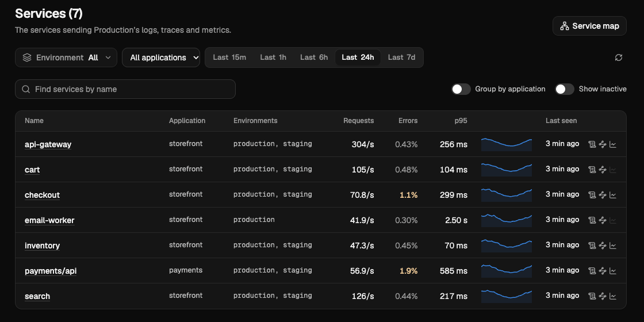This screenshot has width=644, height=322.
Task: Select the Last 1h time range
Action: click(x=273, y=57)
